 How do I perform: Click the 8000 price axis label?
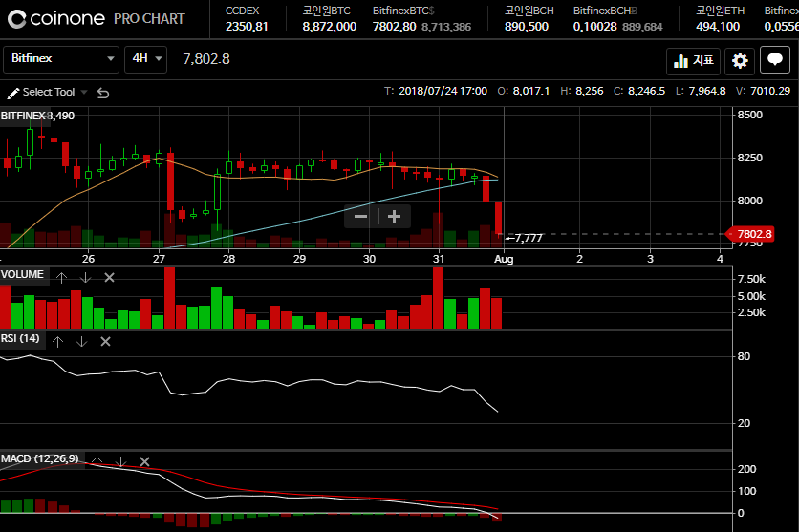point(750,201)
